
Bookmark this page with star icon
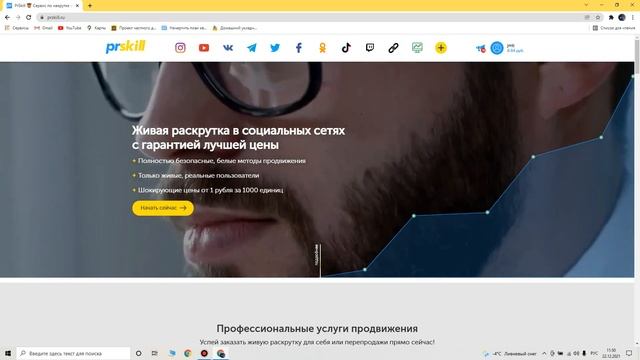pyautogui.click(x=598, y=17)
